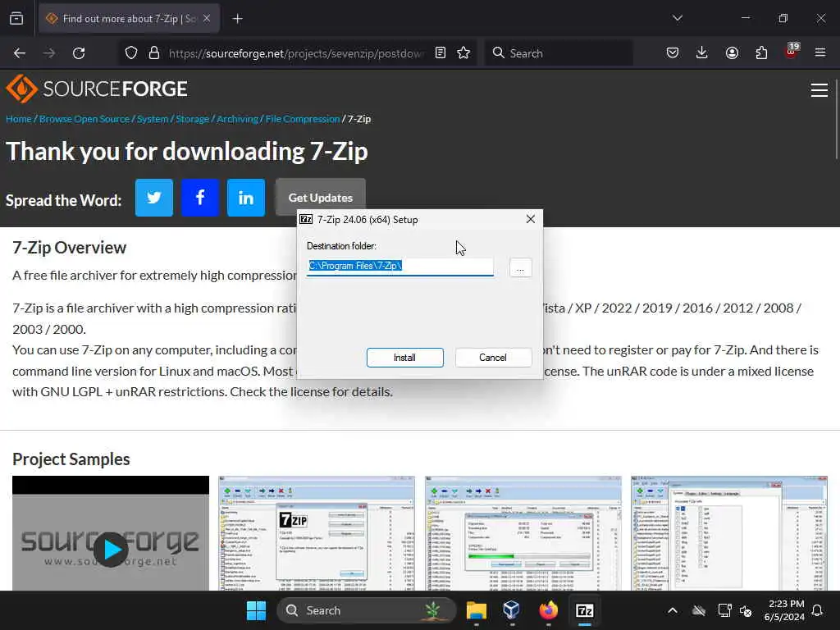Share on LinkedIn icon button
The width and height of the screenshot is (840, 630).
coord(246,198)
